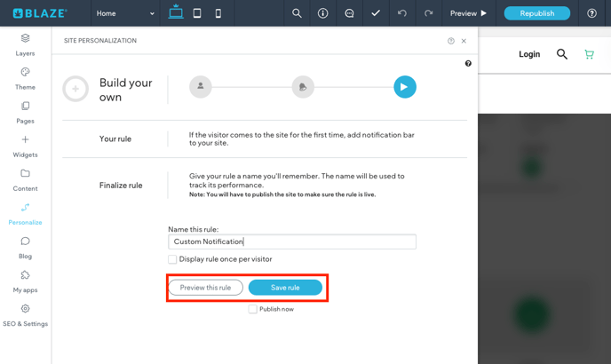Screen dimensions: 611x364
Task: Open SEO & Settings menu
Action: coord(25,315)
